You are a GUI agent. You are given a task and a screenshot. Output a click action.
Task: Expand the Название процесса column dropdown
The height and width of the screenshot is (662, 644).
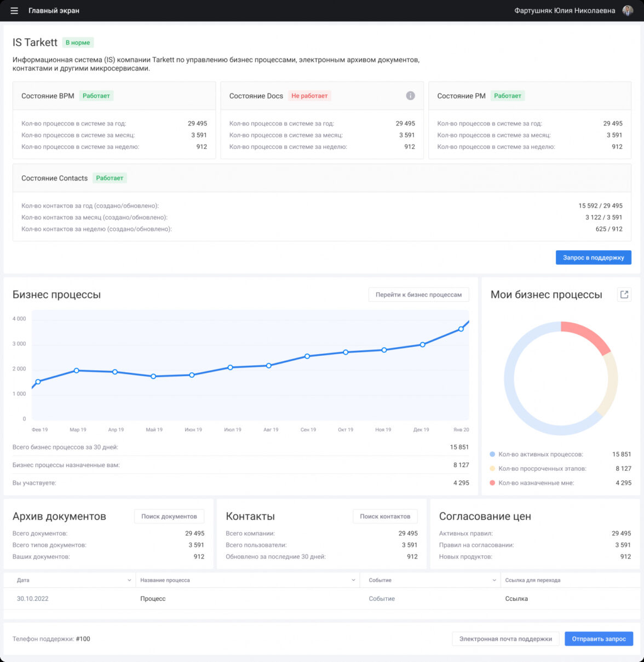(353, 580)
